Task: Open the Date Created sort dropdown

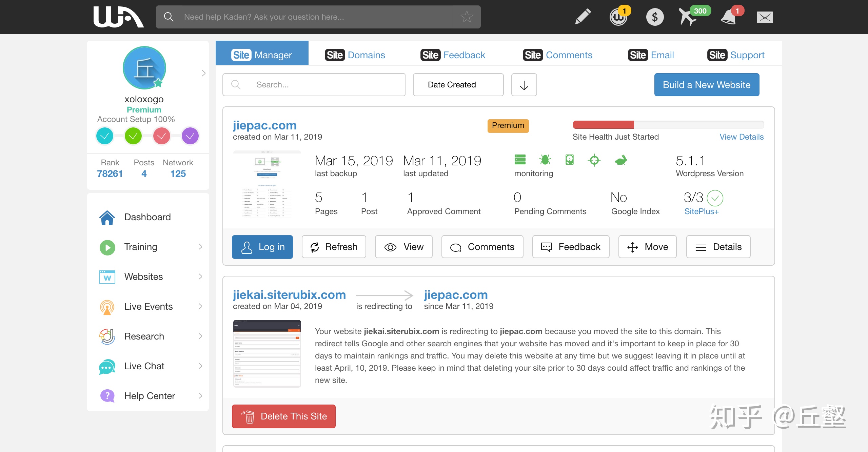Action: 458,85
